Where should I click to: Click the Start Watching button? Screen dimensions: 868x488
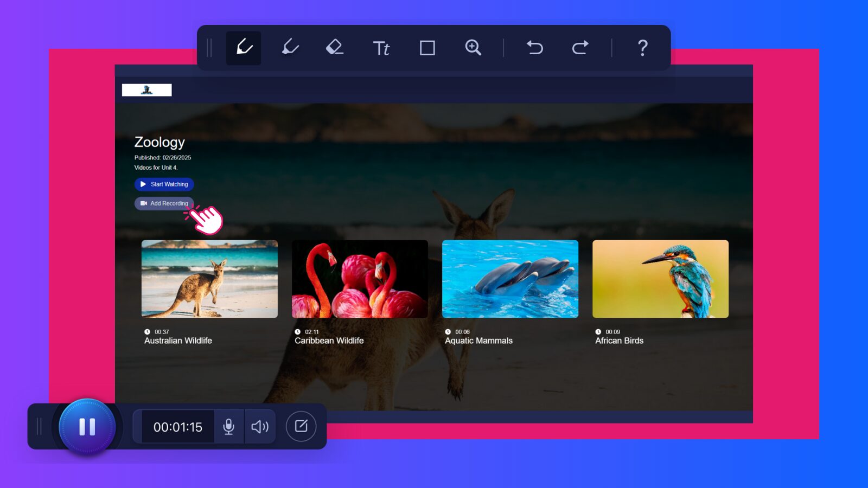(164, 184)
